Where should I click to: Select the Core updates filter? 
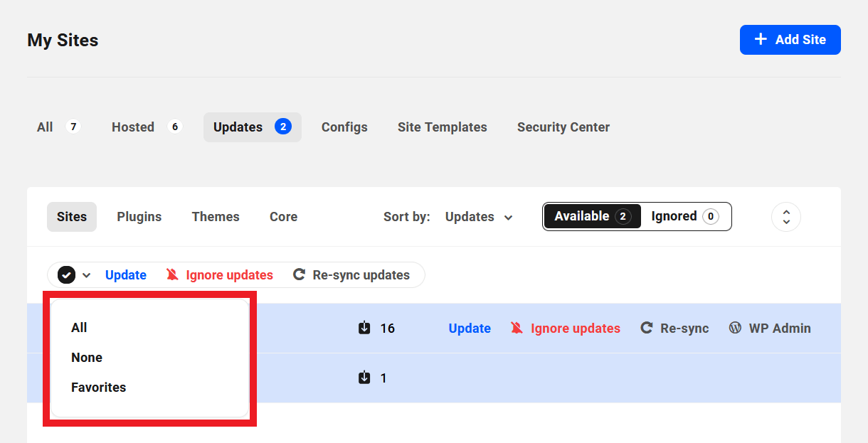283,217
